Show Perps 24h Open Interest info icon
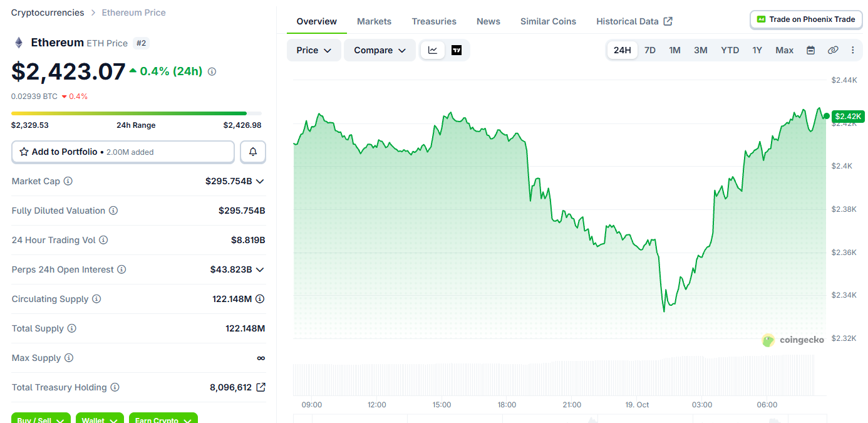 (121, 269)
